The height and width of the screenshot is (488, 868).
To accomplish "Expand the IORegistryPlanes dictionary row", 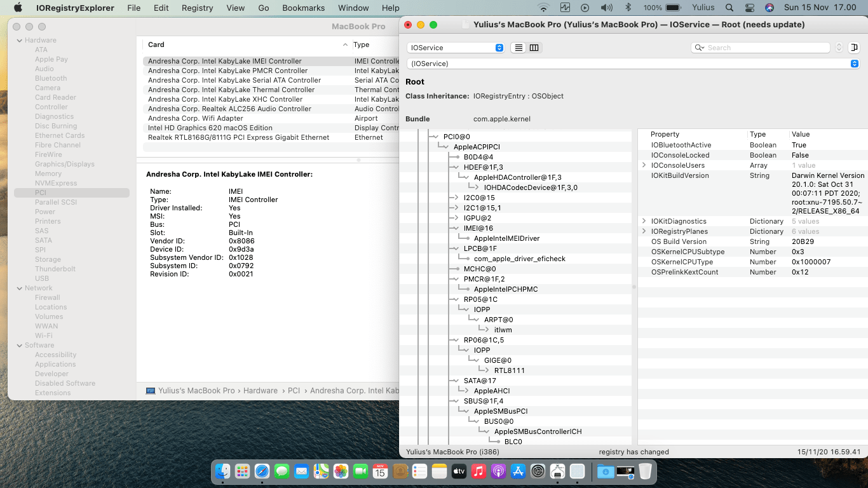I will click(644, 231).
